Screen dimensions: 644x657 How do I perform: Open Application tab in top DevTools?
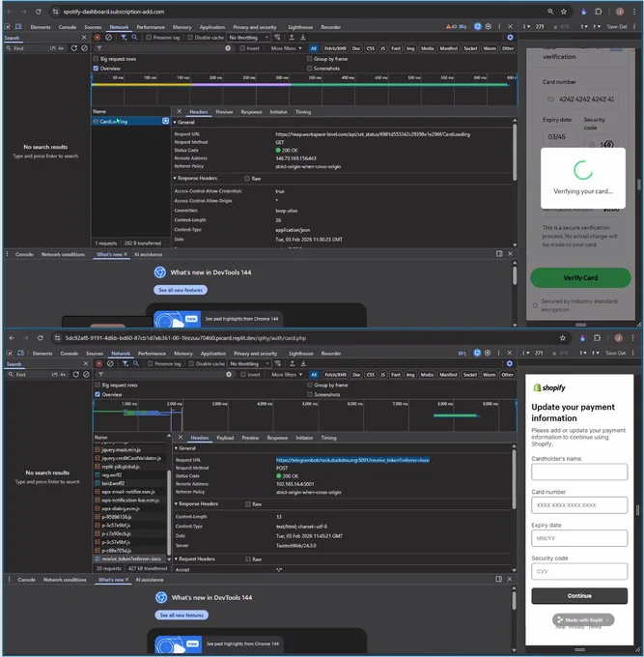click(x=212, y=27)
